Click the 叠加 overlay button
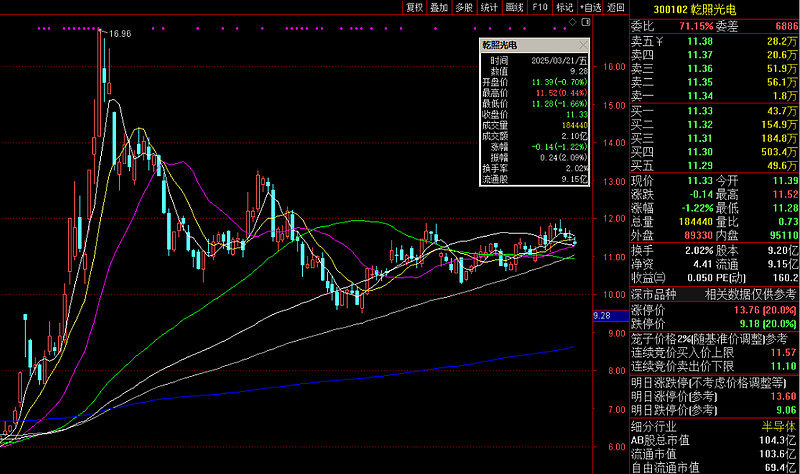 coord(439,7)
